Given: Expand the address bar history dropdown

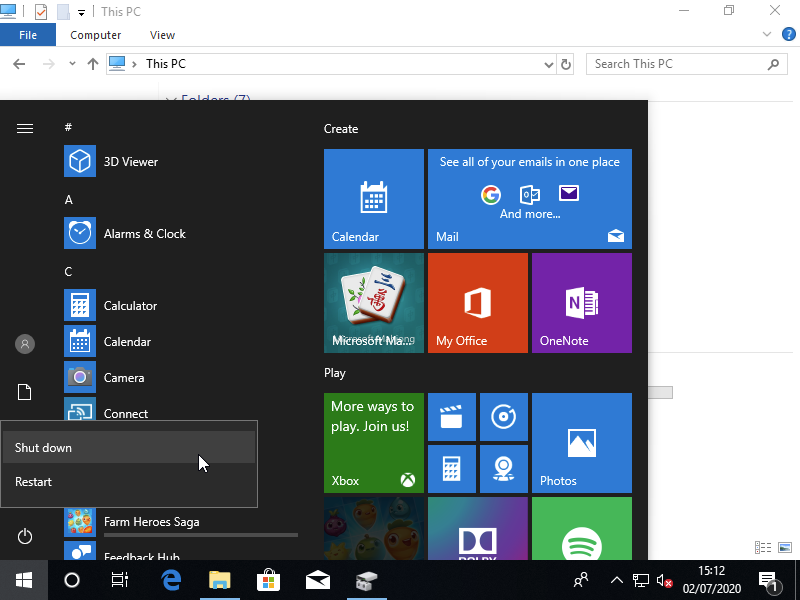Looking at the screenshot, I should point(548,64).
